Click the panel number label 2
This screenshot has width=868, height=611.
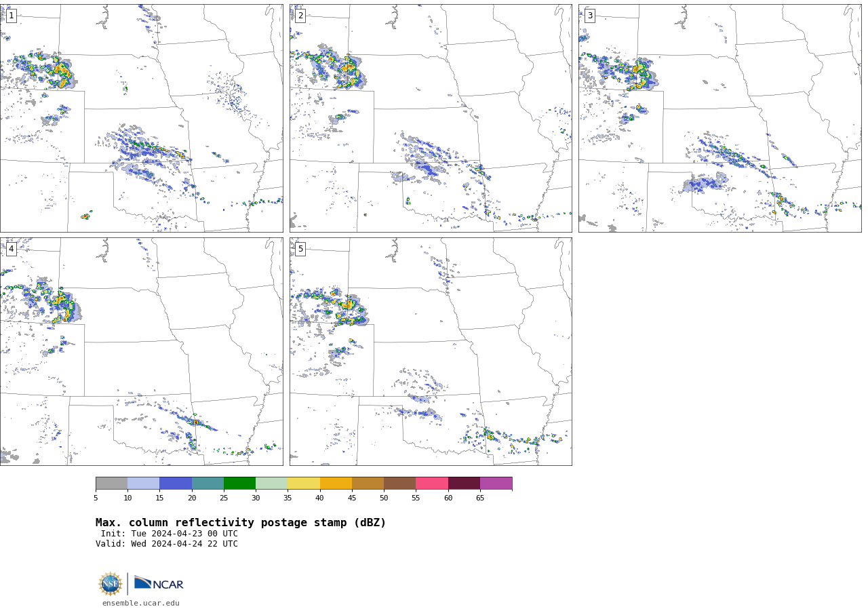(x=300, y=16)
